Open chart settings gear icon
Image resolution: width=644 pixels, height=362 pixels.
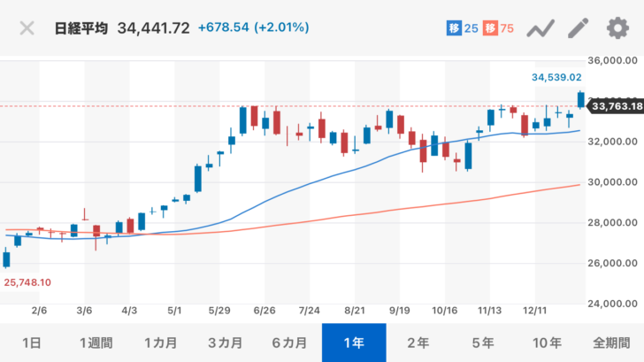point(617,28)
